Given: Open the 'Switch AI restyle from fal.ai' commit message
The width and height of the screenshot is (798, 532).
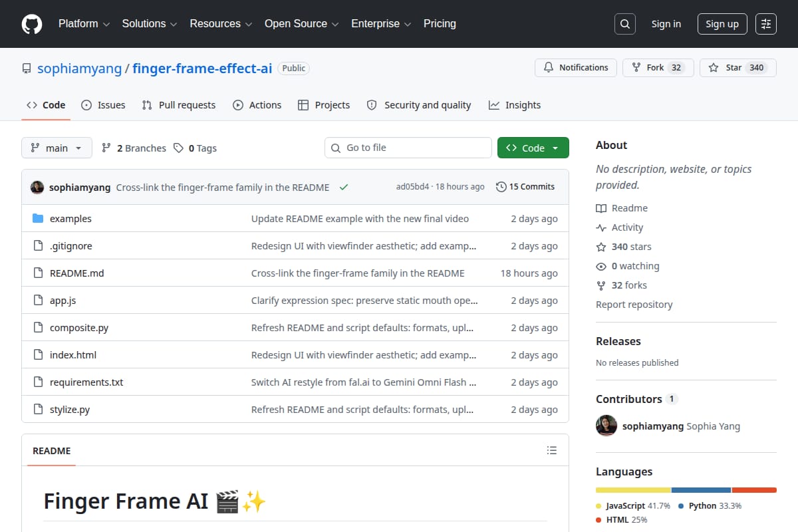Looking at the screenshot, I should tap(364, 382).
